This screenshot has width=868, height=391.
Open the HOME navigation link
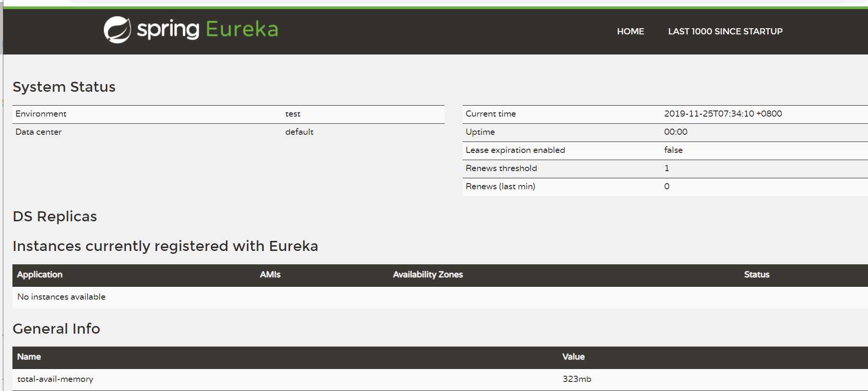pyautogui.click(x=630, y=32)
